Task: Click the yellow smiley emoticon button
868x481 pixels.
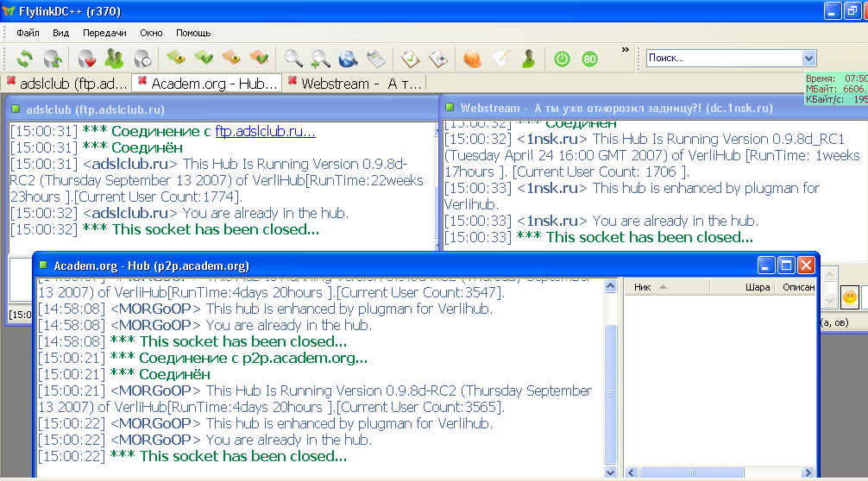Action: (x=849, y=297)
